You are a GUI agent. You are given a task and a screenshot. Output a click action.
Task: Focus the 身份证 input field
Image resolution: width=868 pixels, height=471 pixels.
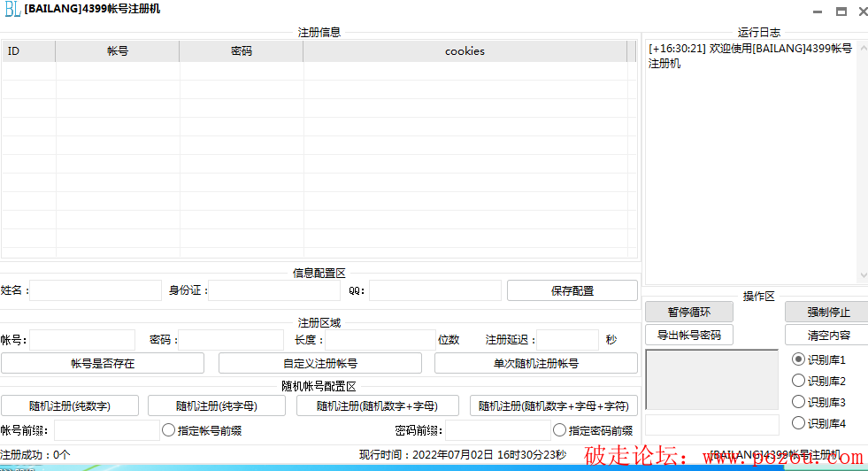click(x=274, y=290)
